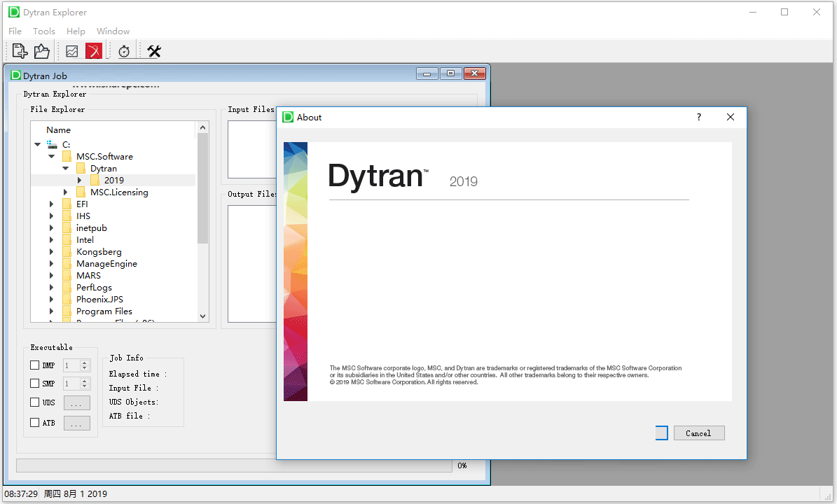Image resolution: width=837 pixels, height=504 pixels.
Task: Open the Help menu
Action: point(76,31)
